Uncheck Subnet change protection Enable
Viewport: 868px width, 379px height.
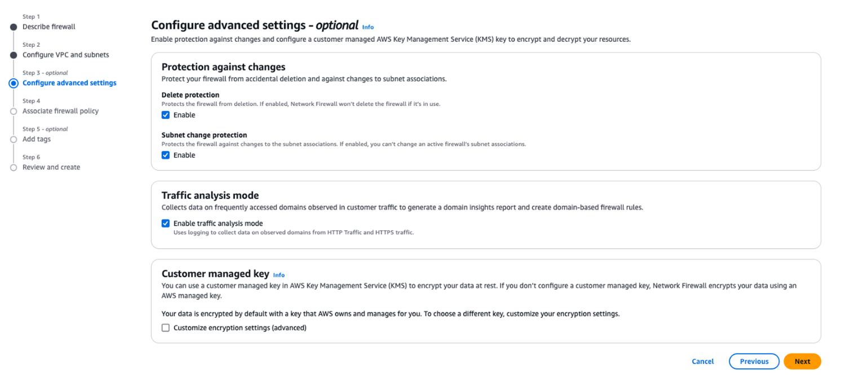click(x=165, y=155)
